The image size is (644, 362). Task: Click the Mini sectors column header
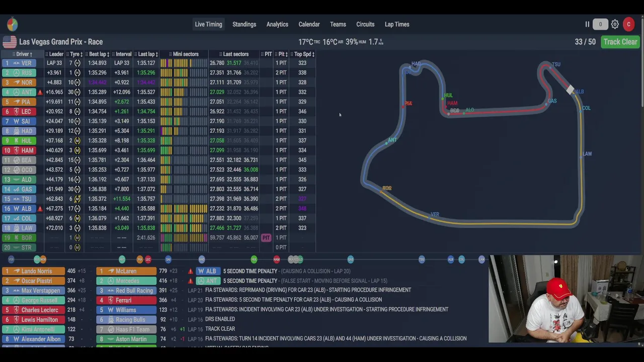[184, 54]
